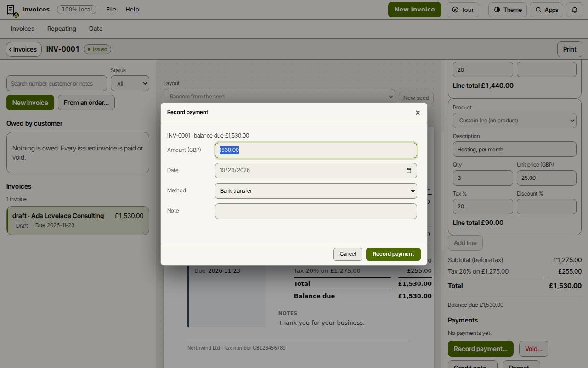Expand the Layout dropdown
588x368 pixels.
tap(279, 97)
